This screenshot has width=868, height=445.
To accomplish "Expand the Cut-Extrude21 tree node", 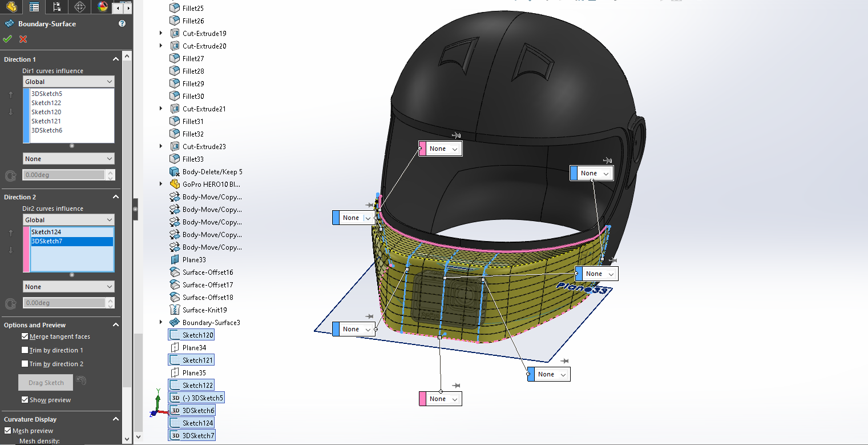I will coord(160,109).
